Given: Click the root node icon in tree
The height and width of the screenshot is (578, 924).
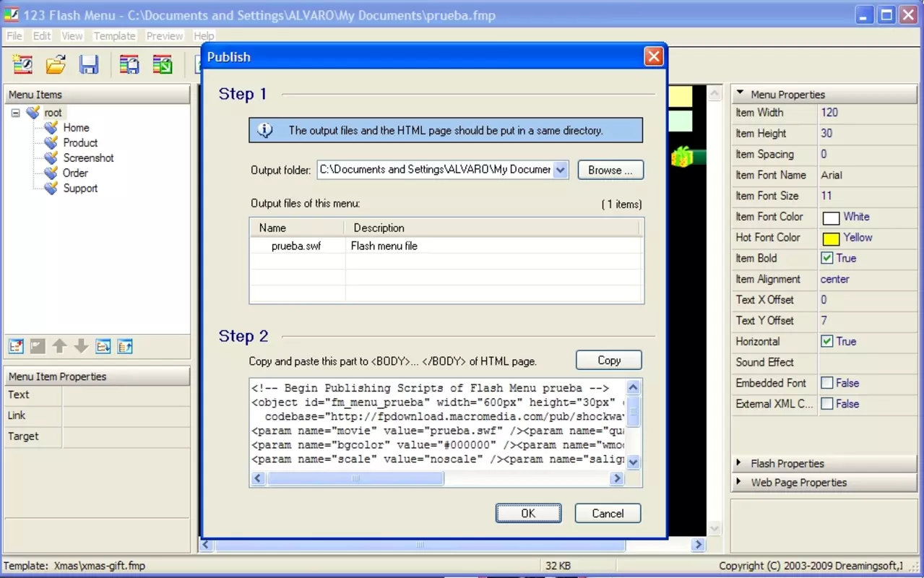Looking at the screenshot, I should tap(33, 113).
